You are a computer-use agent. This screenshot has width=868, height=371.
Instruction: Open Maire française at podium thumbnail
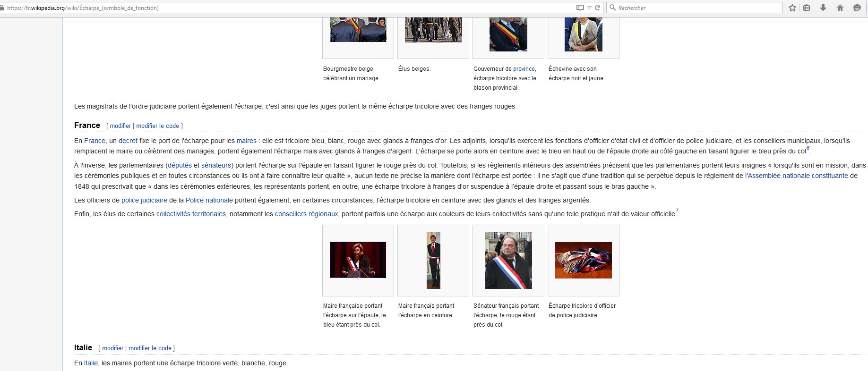[x=358, y=260]
